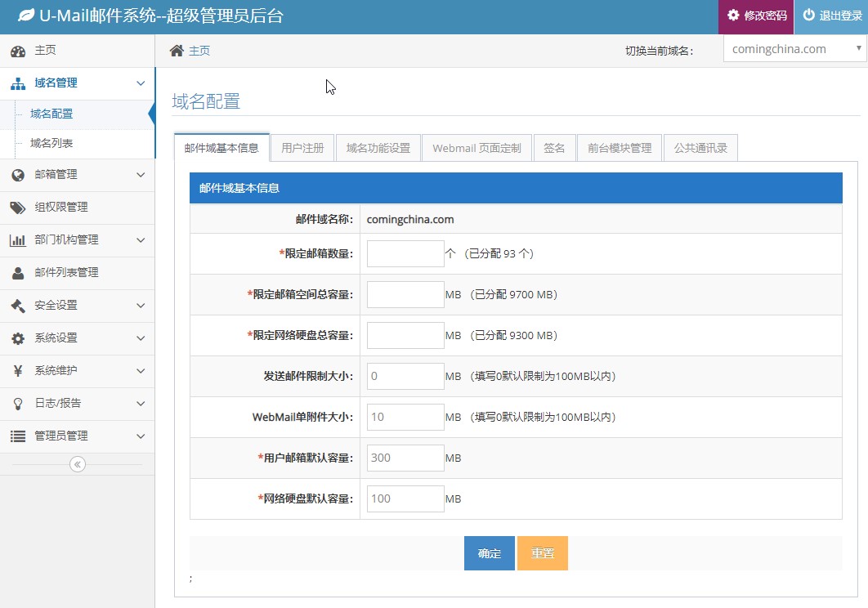The image size is (868, 608).
Task: Expand the 日志/报告 menu chevron
Action: tap(141, 404)
